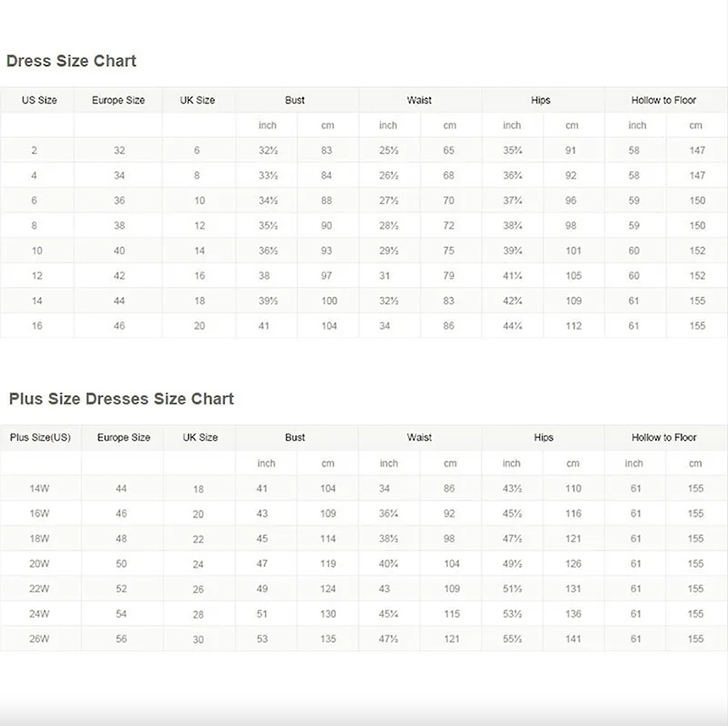Select Waist header in the plus size chart
728x726 pixels.
coord(419,437)
